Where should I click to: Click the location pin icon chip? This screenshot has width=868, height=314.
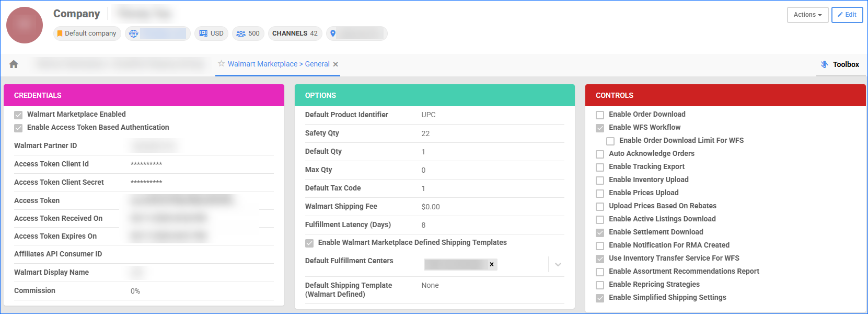333,33
